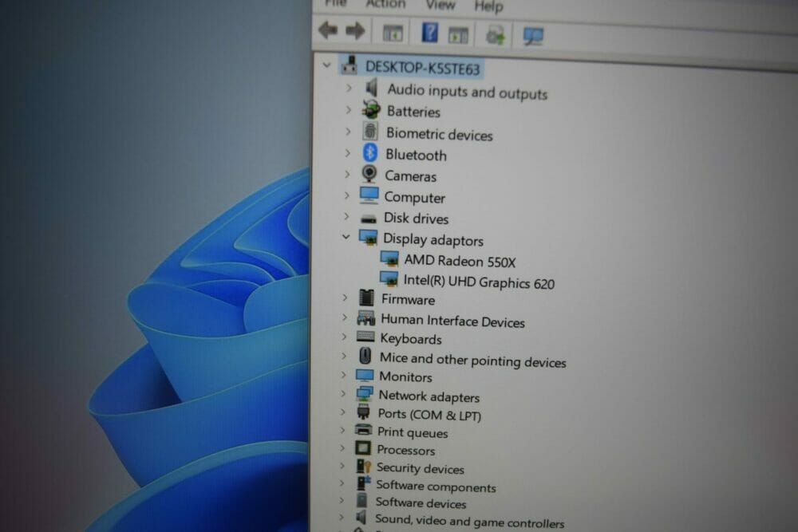The image size is (798, 532).
Task: Click the Software devices icon
Action: pyautogui.click(x=361, y=500)
